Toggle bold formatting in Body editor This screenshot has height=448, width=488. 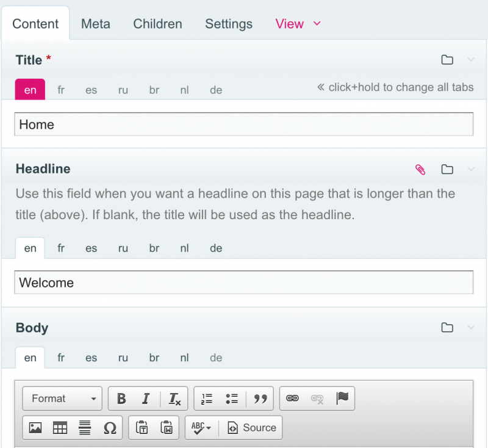point(121,399)
